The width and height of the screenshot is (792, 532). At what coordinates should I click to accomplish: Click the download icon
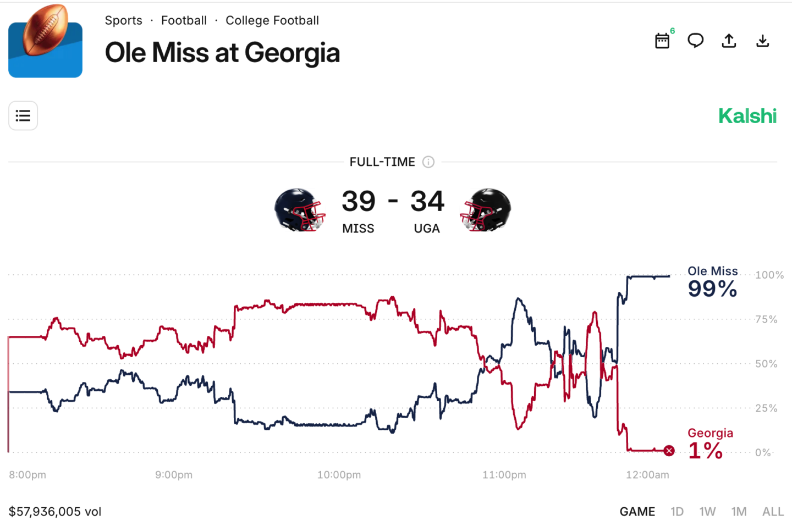[762, 41]
